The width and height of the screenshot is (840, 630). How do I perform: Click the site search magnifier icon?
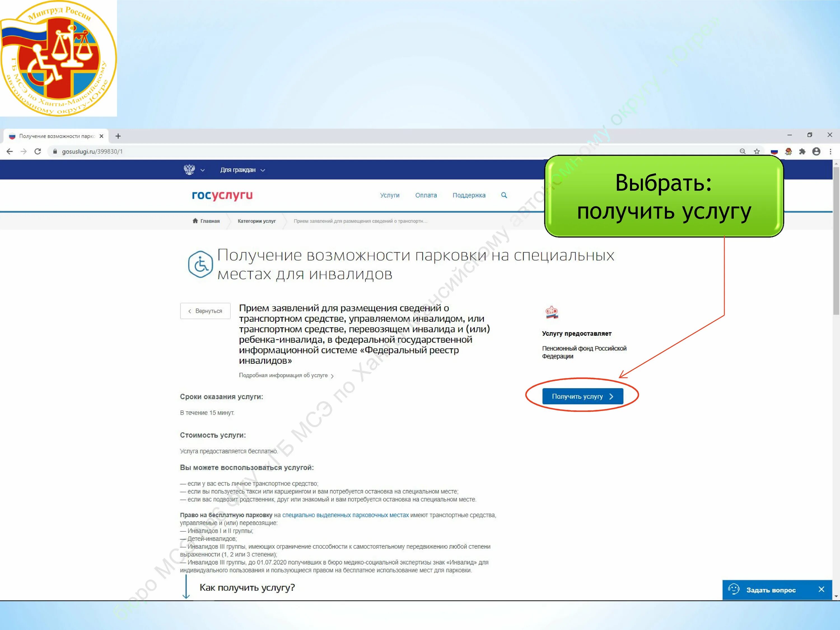(x=504, y=195)
